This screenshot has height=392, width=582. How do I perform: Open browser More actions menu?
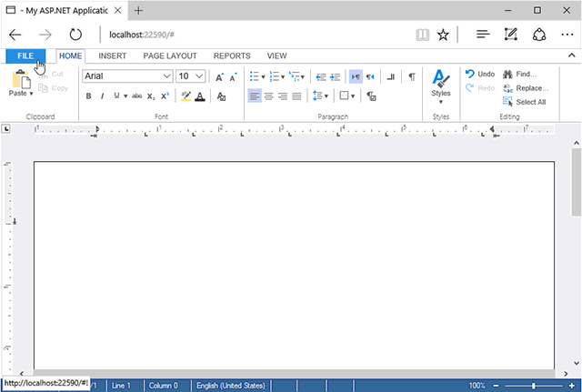point(567,35)
